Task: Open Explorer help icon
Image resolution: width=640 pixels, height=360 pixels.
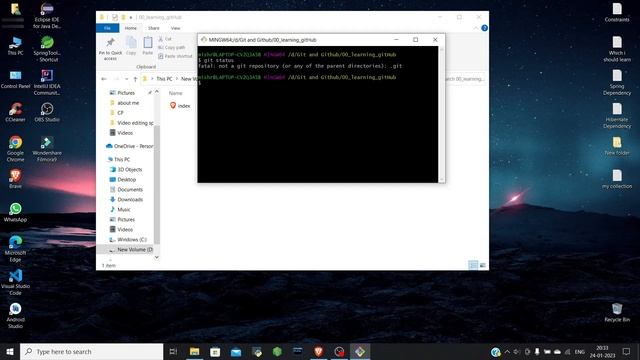Action: pyautogui.click(x=484, y=28)
